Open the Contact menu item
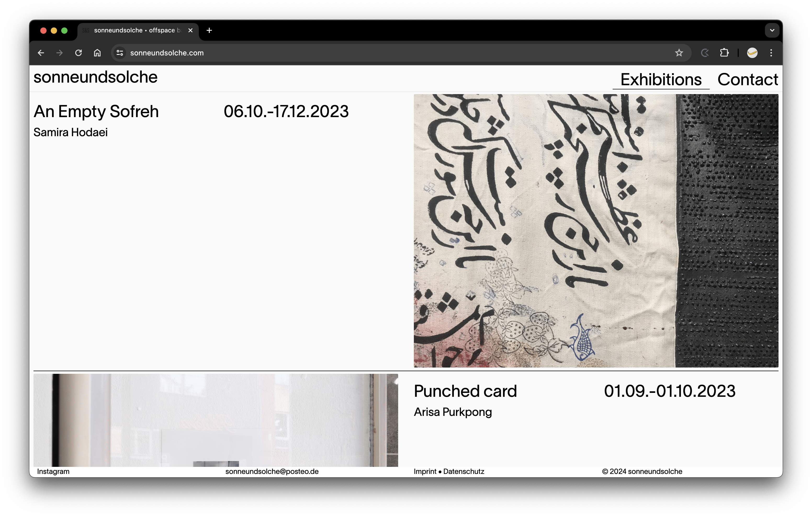The width and height of the screenshot is (812, 516). [x=747, y=79]
